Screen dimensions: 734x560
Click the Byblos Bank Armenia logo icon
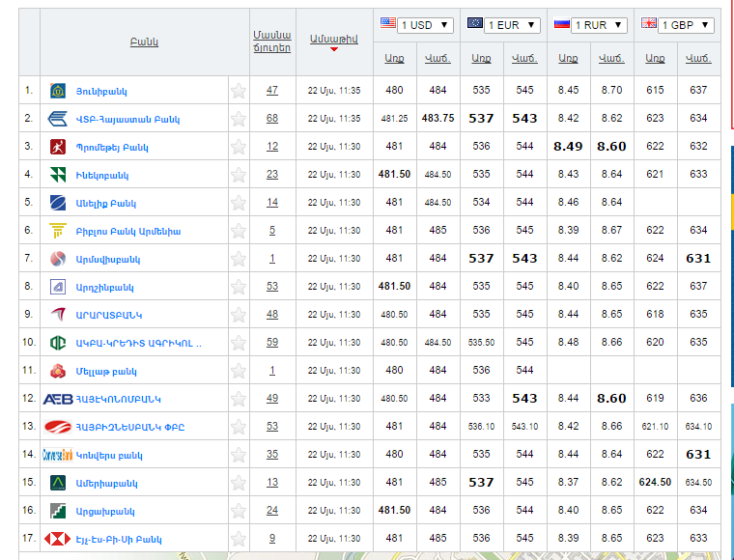[58, 231]
